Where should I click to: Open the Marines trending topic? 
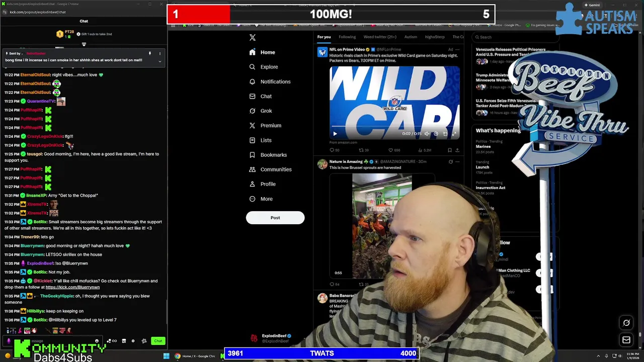pyautogui.click(x=484, y=146)
